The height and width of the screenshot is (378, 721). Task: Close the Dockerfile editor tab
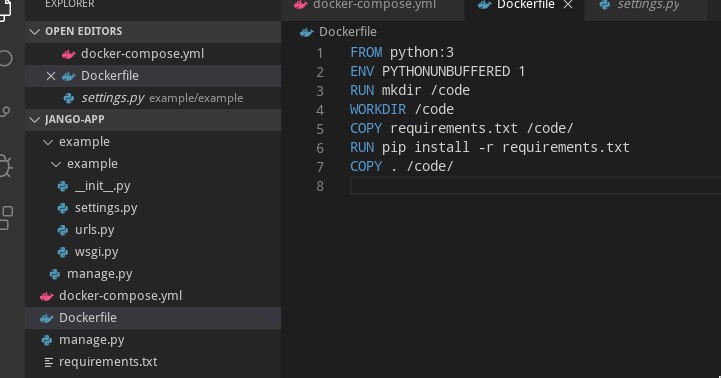click(x=568, y=5)
